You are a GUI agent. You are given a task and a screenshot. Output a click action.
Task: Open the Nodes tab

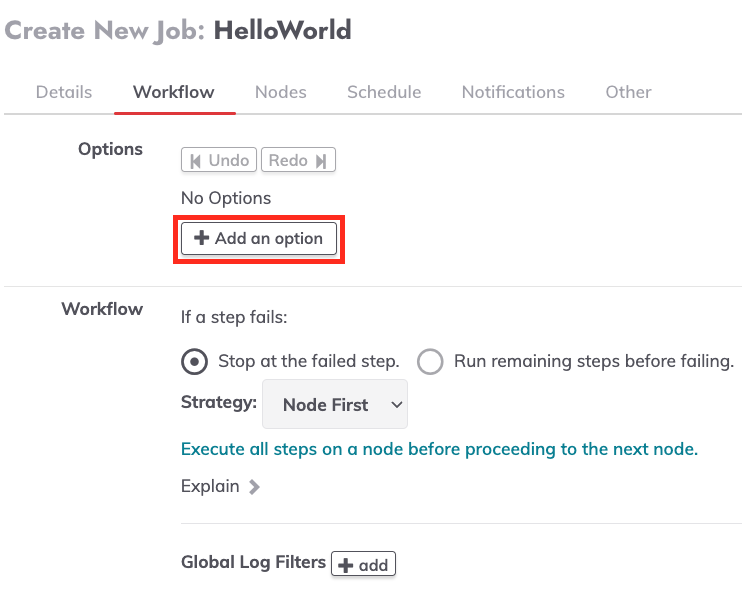(x=281, y=92)
